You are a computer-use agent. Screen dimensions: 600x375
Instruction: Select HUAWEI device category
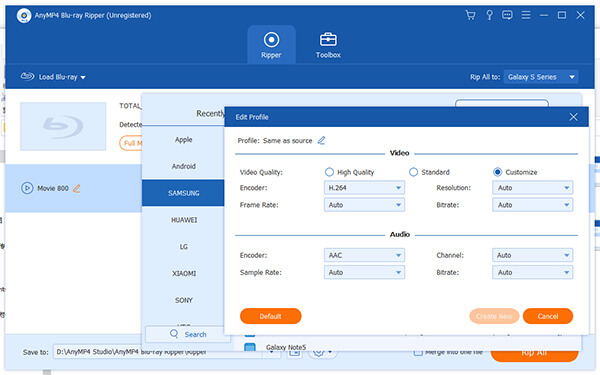(x=183, y=220)
